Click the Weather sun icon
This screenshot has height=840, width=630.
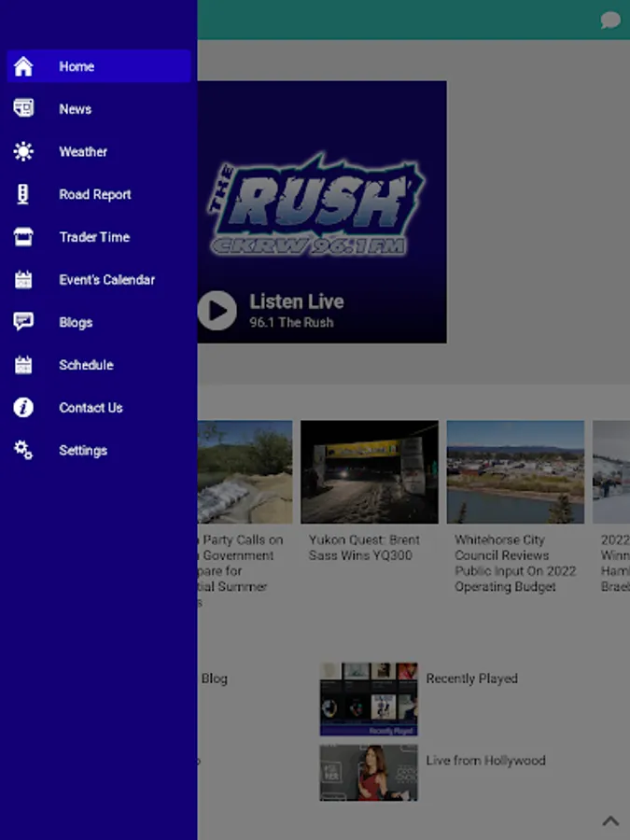23,151
